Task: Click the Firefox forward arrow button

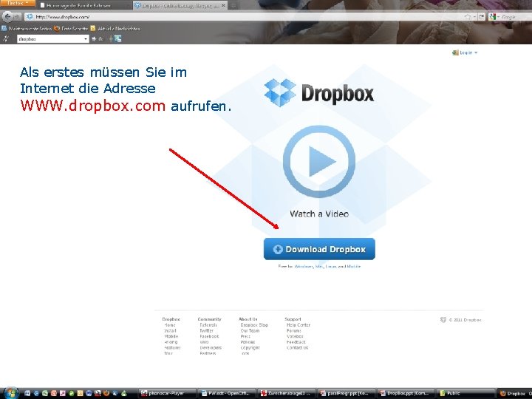Action: pos(17,16)
